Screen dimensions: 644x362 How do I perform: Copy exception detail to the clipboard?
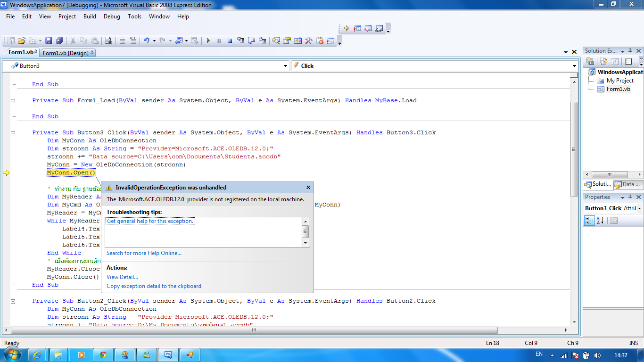154,286
